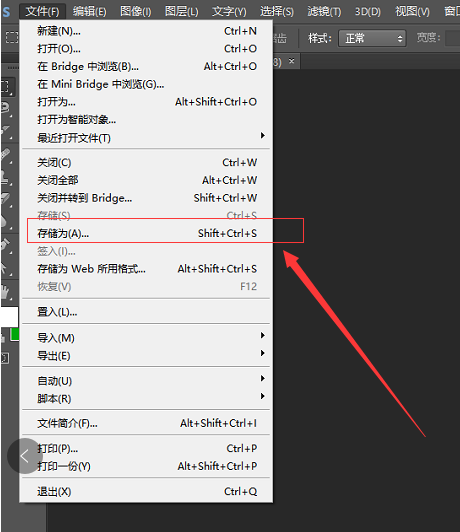Click the back arrow circle button
The image size is (460, 532).
24,456
